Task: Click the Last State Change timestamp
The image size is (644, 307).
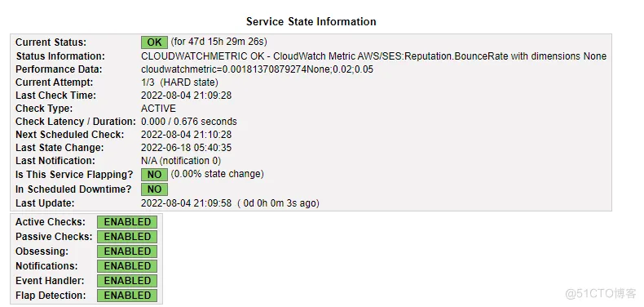Action: (186, 148)
